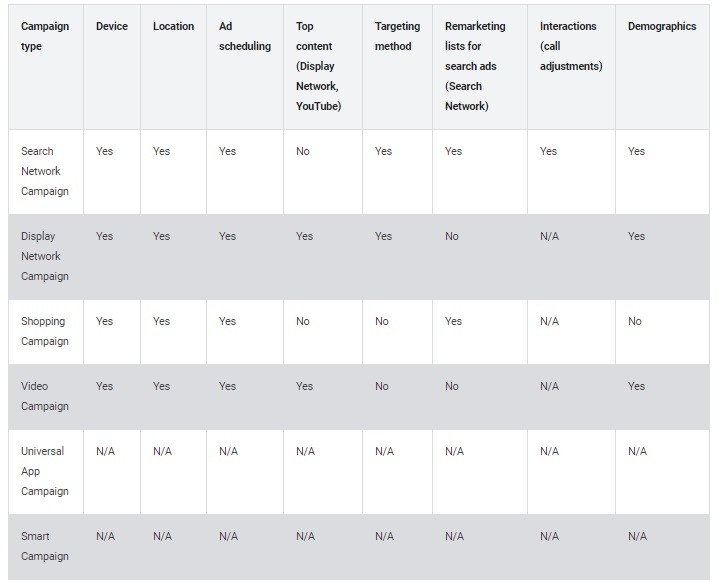Select the Search Network Campaign row label

(x=45, y=171)
